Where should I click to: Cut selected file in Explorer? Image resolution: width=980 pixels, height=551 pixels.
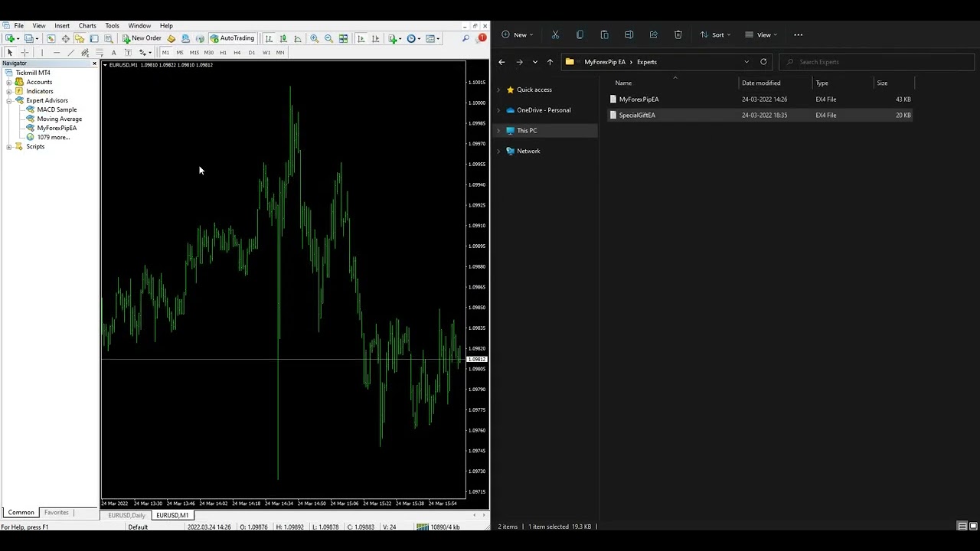pos(556,34)
